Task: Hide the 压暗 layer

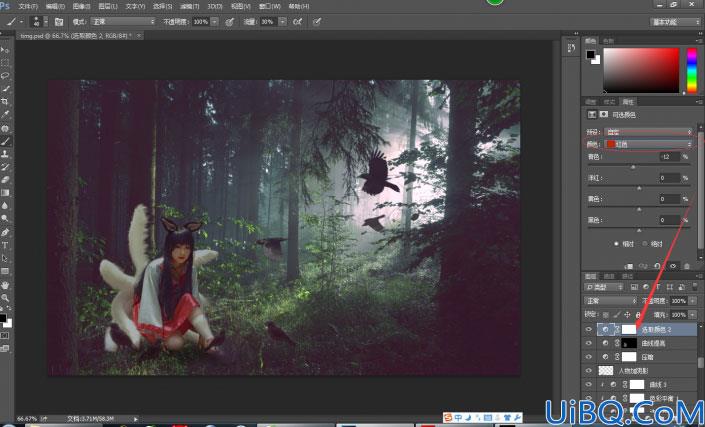Action: (x=589, y=357)
